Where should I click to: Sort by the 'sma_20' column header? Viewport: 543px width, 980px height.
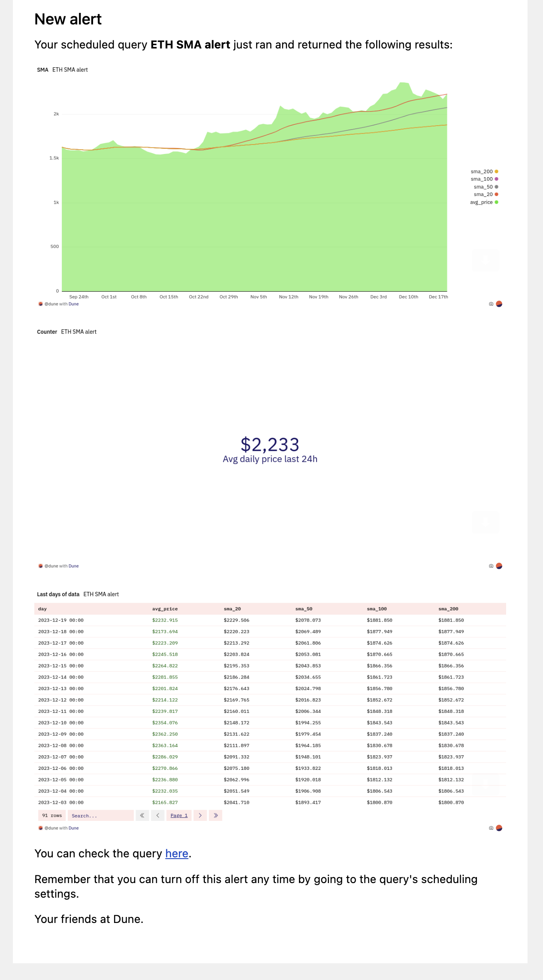coord(232,609)
